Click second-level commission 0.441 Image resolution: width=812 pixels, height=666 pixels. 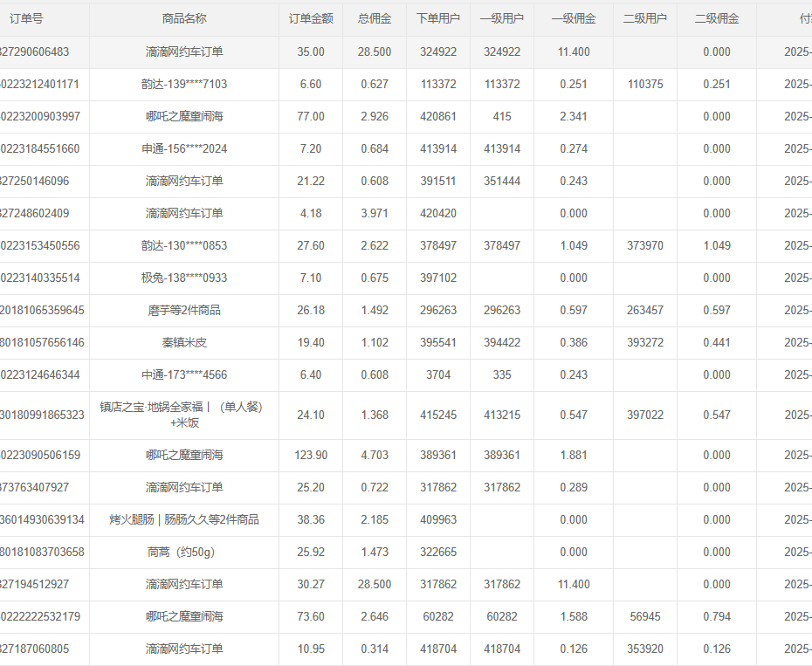(x=717, y=343)
